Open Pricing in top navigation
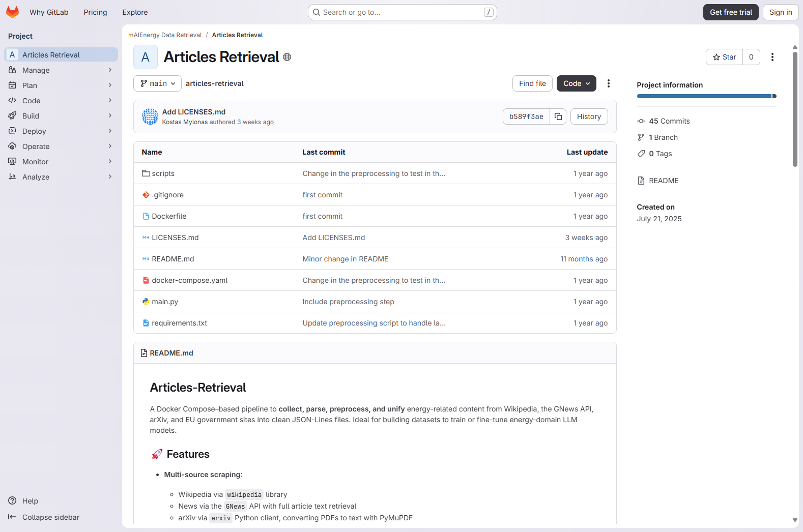 [x=96, y=12]
